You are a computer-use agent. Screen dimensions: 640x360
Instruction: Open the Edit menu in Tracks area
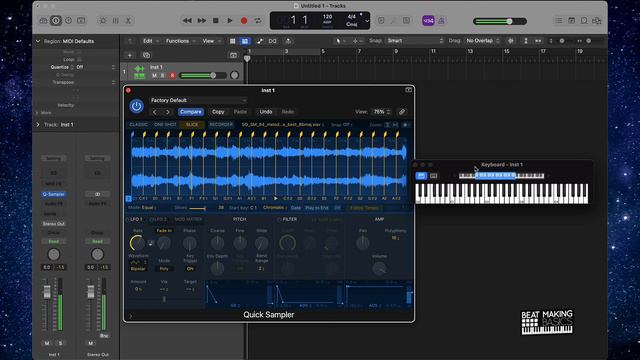coord(151,41)
